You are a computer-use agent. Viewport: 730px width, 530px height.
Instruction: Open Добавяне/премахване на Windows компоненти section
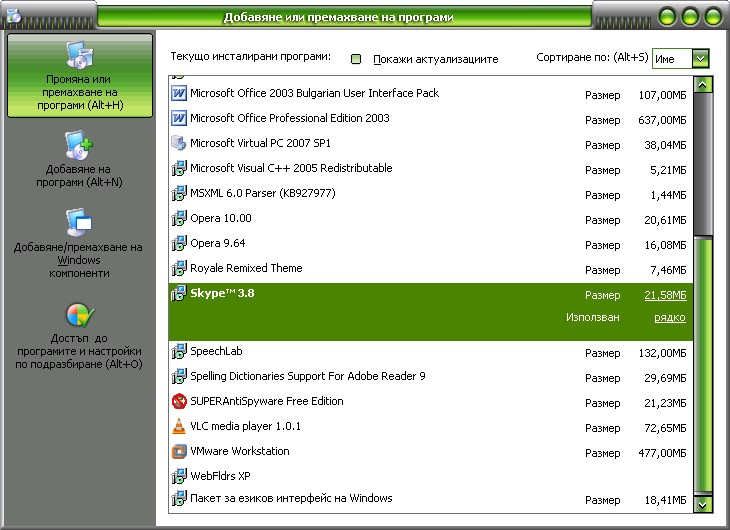click(78, 243)
